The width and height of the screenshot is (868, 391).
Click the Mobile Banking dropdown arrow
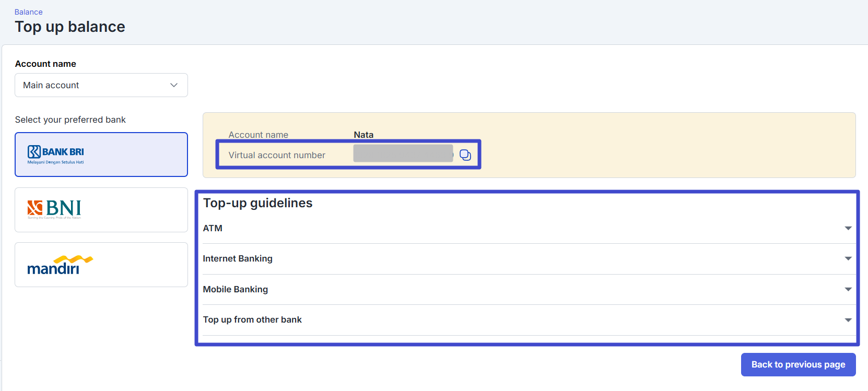(x=848, y=289)
